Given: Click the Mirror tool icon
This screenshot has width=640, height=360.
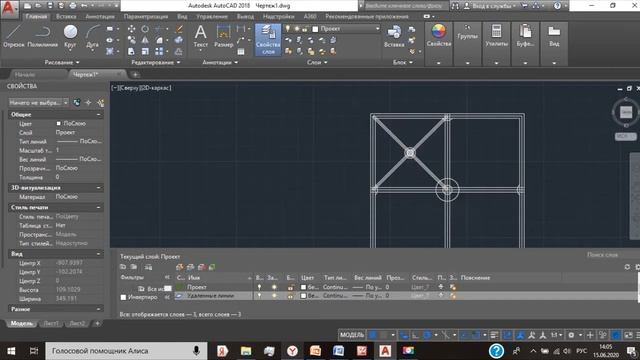Looking at the screenshot, I should coord(145,40).
